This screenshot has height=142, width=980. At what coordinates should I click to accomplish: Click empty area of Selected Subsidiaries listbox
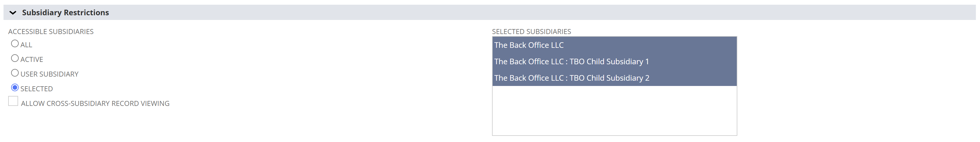pos(614,111)
